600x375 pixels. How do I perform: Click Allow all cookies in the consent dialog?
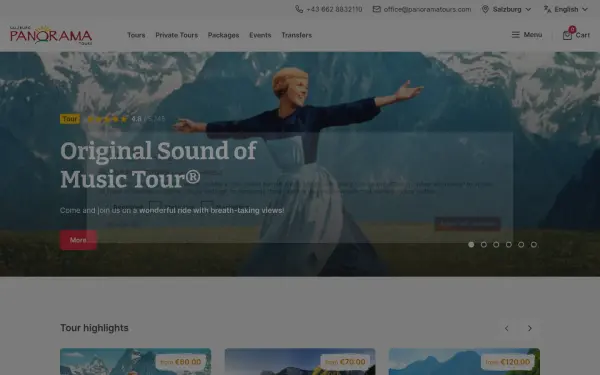point(468,223)
